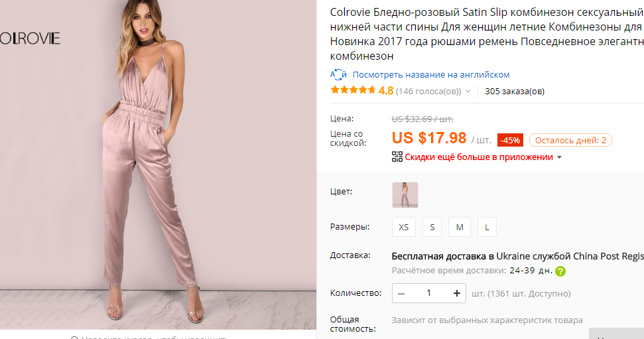Click the "Осталось дней: 2" badge
The width and height of the screenshot is (644, 339).
click(570, 140)
